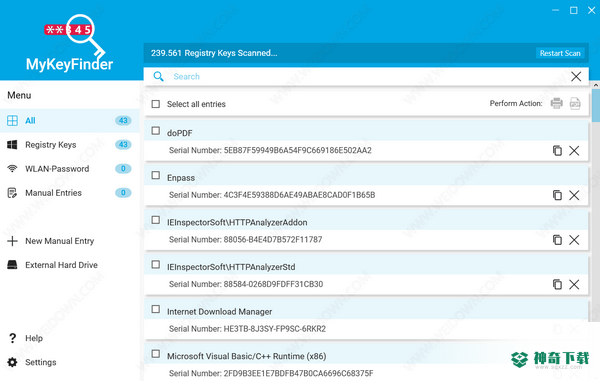Image resolution: width=600 pixels, height=381 pixels.
Task: Click WLAN-Password count badge 0
Action: tap(123, 169)
